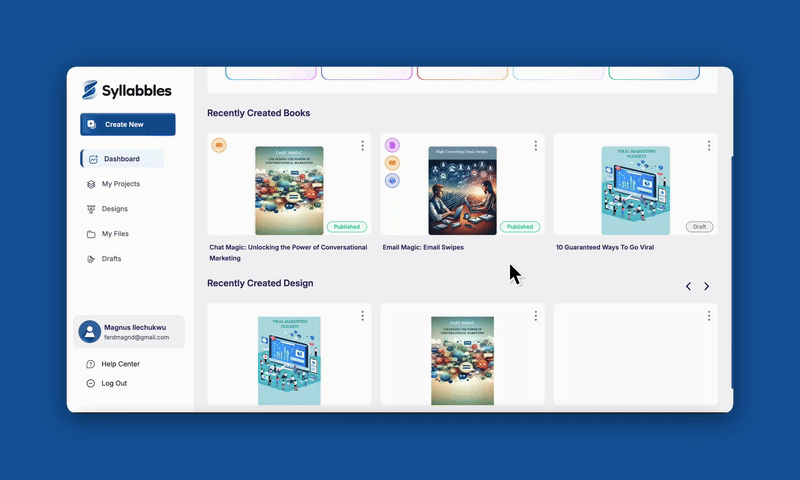
Task: Click the Designs sidebar icon
Action: tap(92, 209)
